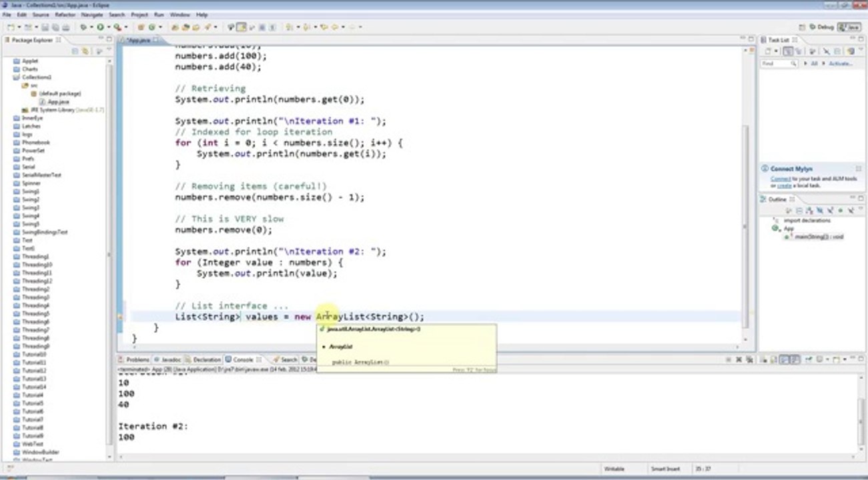Viewport: 868px width, 480px height.
Task: Switch to the Problems tab
Action: (134, 359)
